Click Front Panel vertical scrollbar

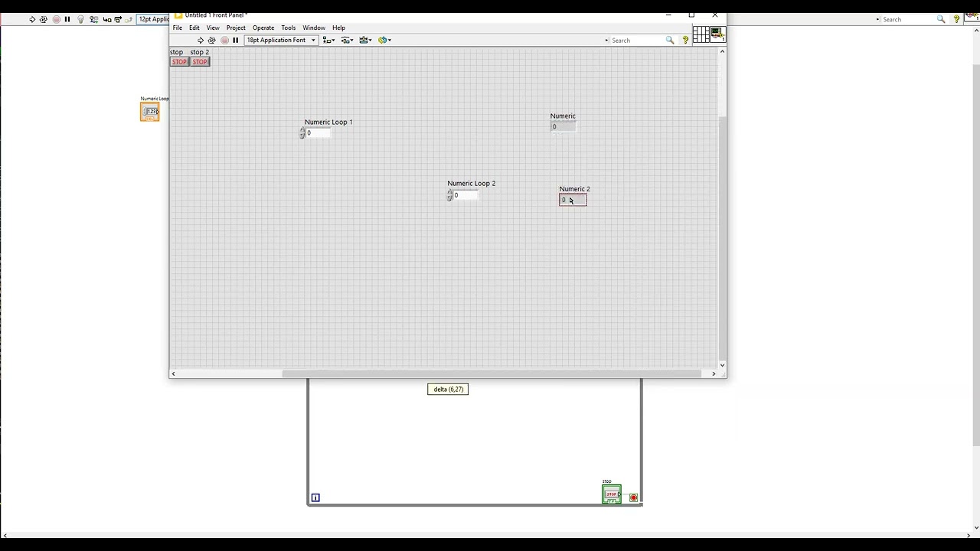(x=722, y=239)
